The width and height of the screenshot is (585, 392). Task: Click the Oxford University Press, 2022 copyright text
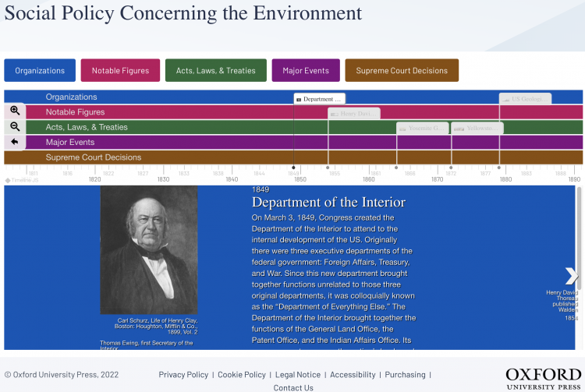[62, 375]
